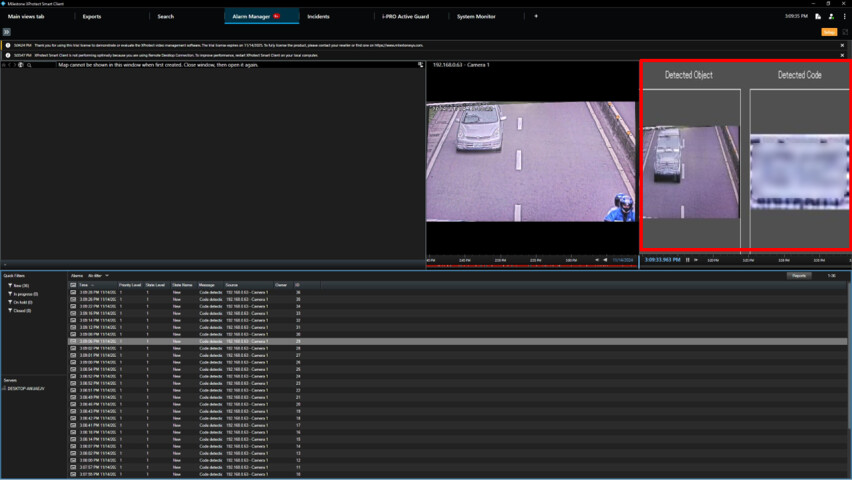
Task: Click the Detected Object image
Action: click(x=689, y=171)
